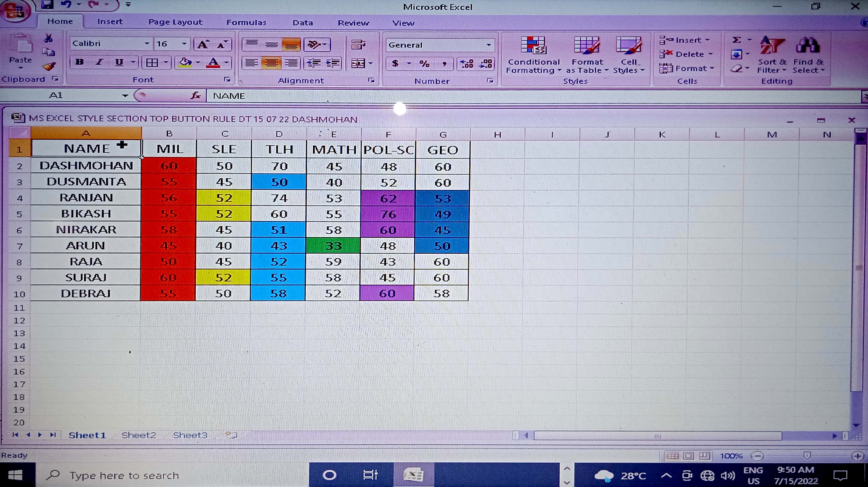The image size is (868, 487).
Task: Toggle Bold formatting
Action: pos(80,62)
